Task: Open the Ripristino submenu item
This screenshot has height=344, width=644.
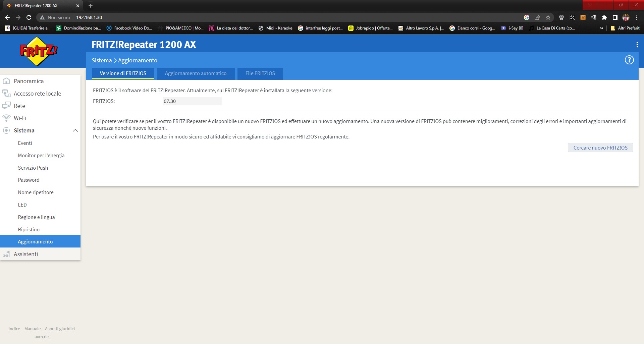Action: 29,230
